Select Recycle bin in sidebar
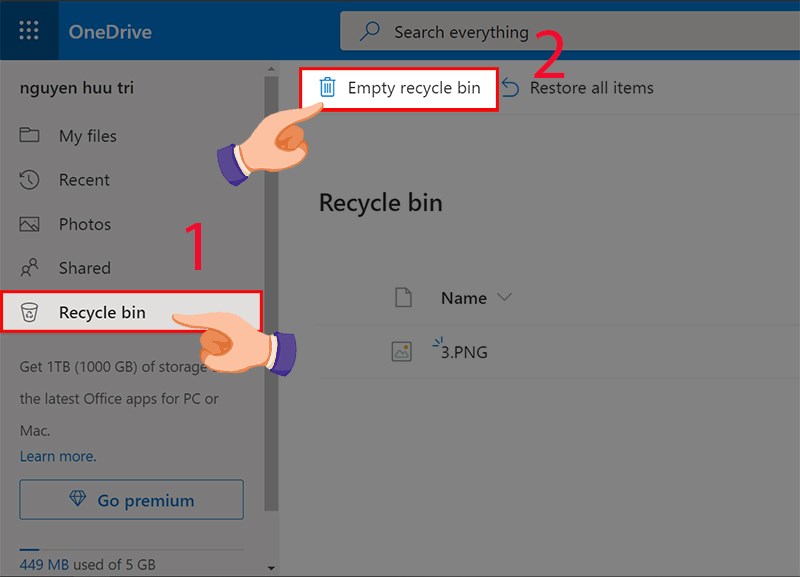 click(132, 312)
